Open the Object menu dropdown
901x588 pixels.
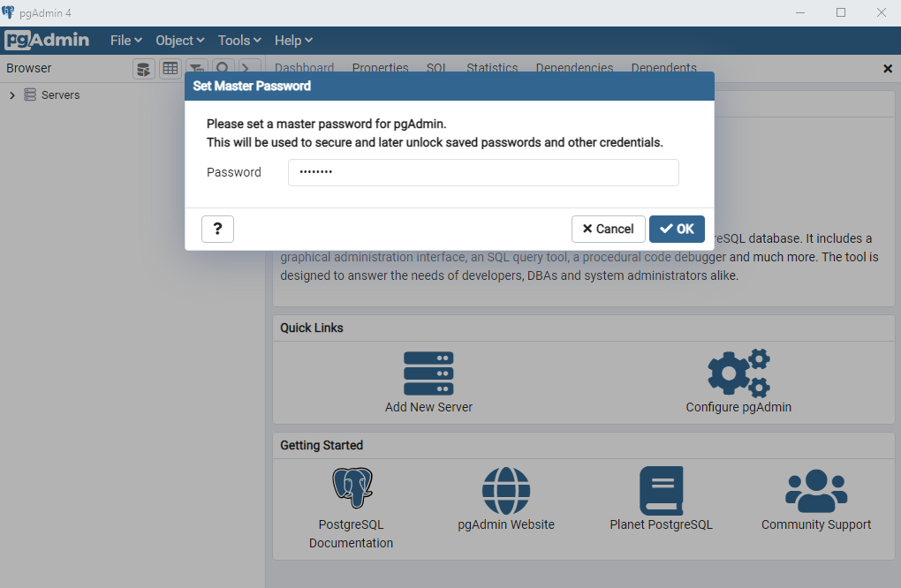tap(179, 41)
